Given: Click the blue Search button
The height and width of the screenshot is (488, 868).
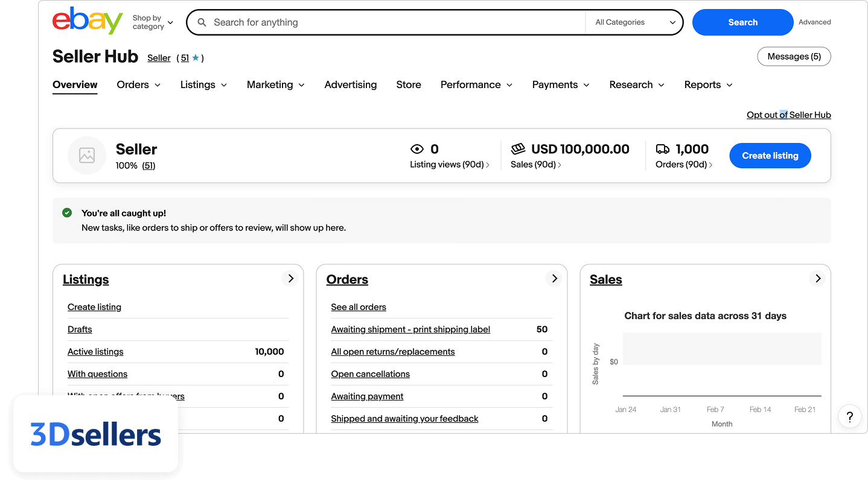Looking at the screenshot, I should click(742, 22).
